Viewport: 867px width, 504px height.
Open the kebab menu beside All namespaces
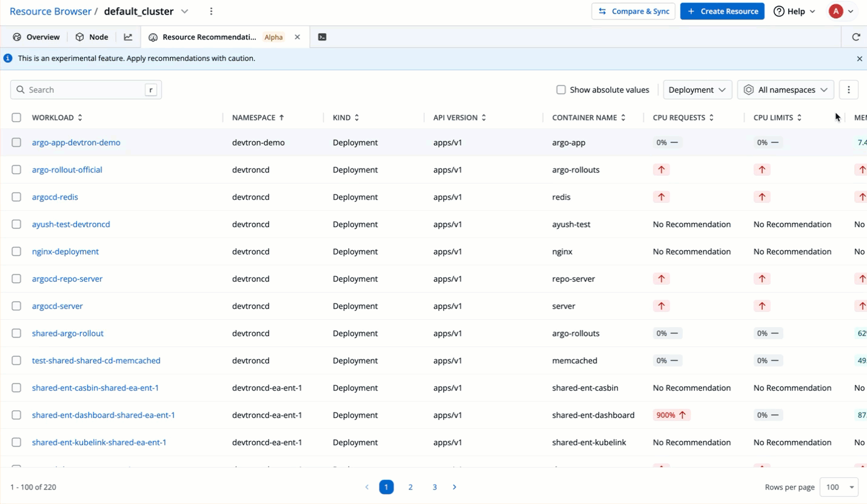(849, 90)
